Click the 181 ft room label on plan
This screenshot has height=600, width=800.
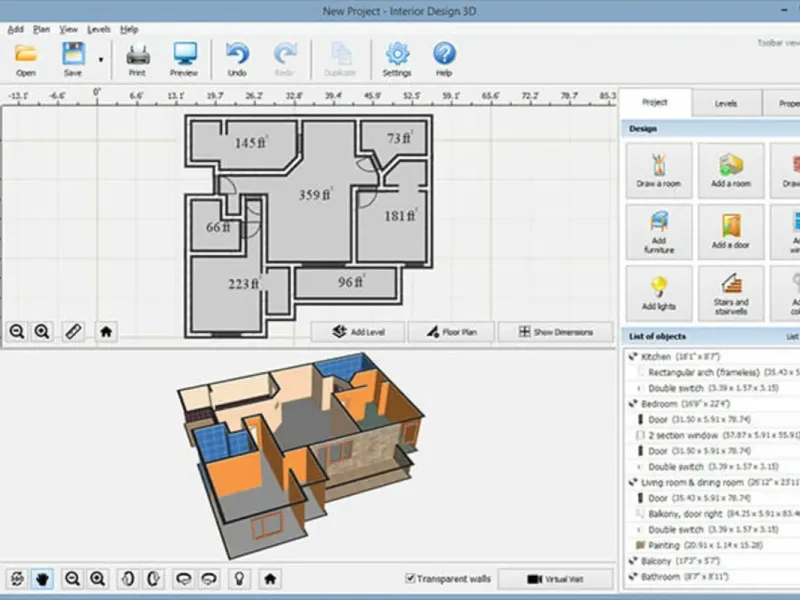(401, 216)
